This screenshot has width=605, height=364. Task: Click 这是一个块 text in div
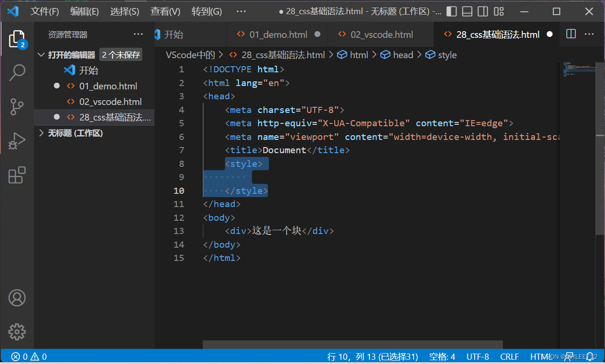click(277, 231)
